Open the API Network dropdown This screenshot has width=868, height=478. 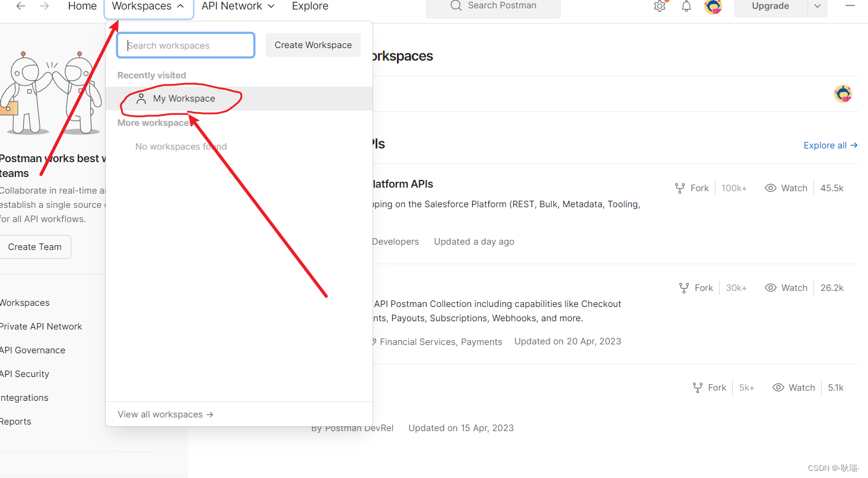238,6
